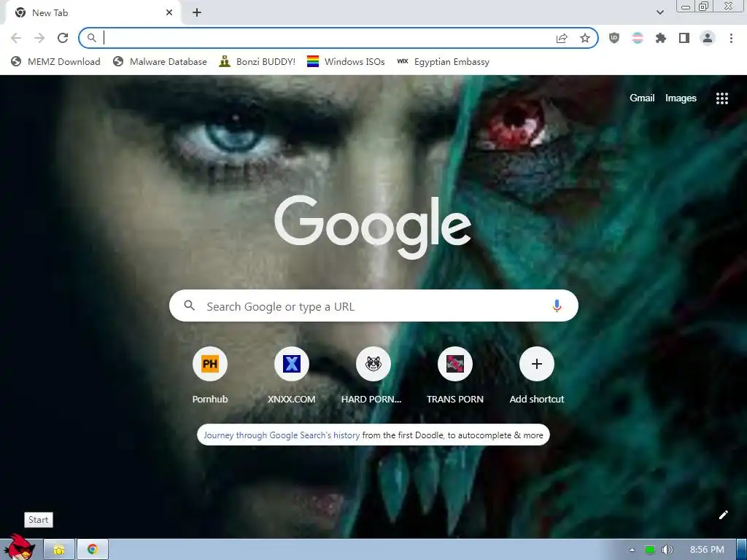Viewport: 747px width, 560px height.
Task: Open a new tab with the plus button
Action: pyautogui.click(x=197, y=13)
